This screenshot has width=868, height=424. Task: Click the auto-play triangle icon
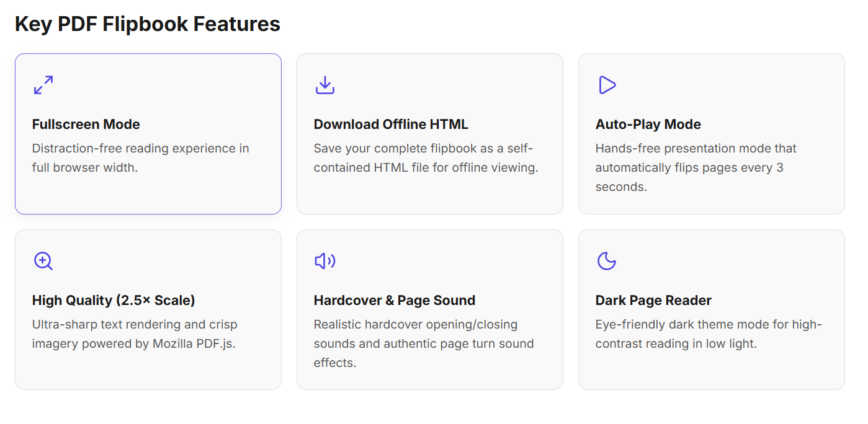click(x=607, y=85)
